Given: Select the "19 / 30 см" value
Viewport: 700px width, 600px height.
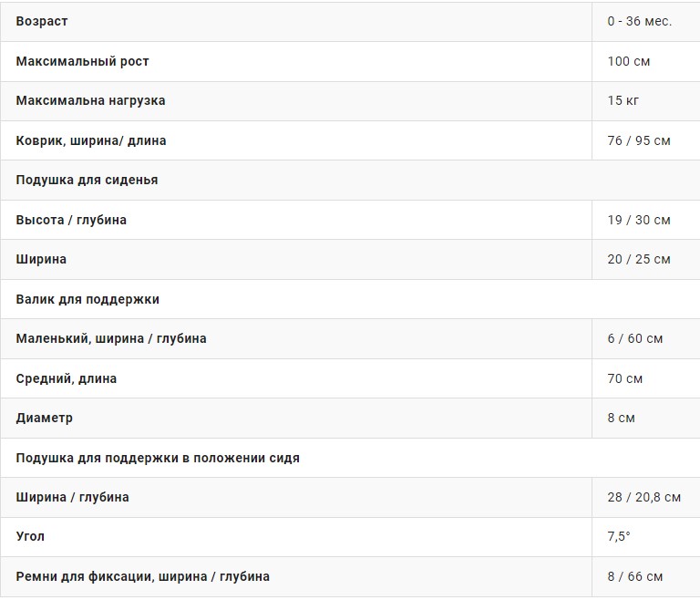Looking at the screenshot, I should tap(638, 220).
